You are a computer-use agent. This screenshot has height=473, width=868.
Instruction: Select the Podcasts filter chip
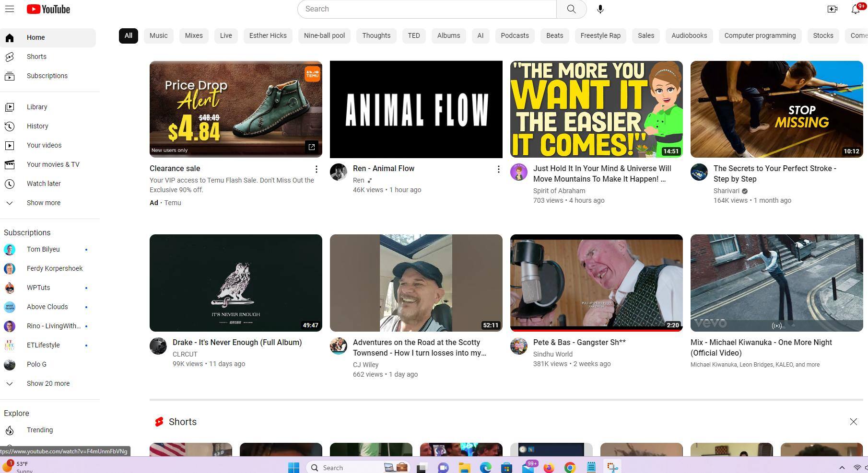(515, 35)
